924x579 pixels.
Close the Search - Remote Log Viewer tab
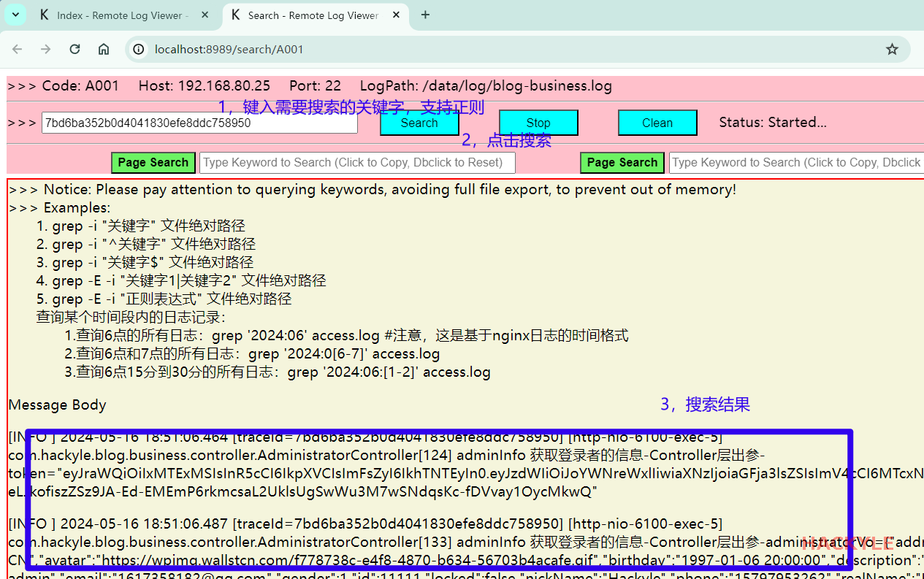pyautogui.click(x=396, y=15)
